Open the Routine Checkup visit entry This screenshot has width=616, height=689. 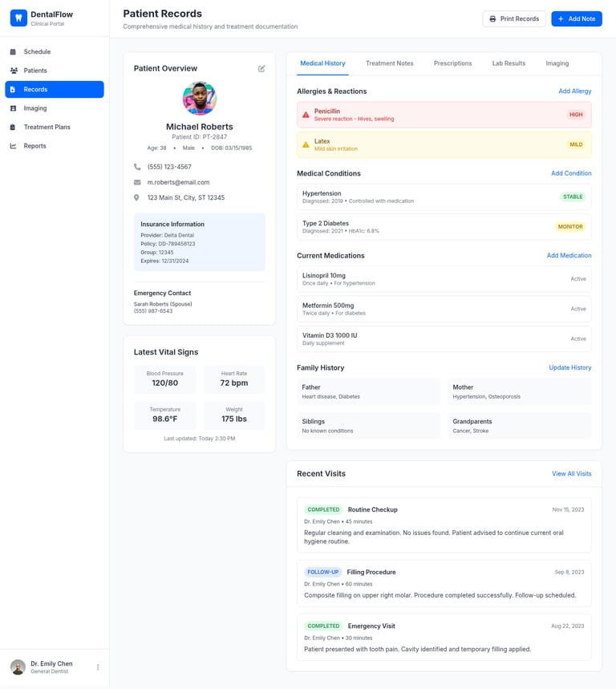pos(444,525)
